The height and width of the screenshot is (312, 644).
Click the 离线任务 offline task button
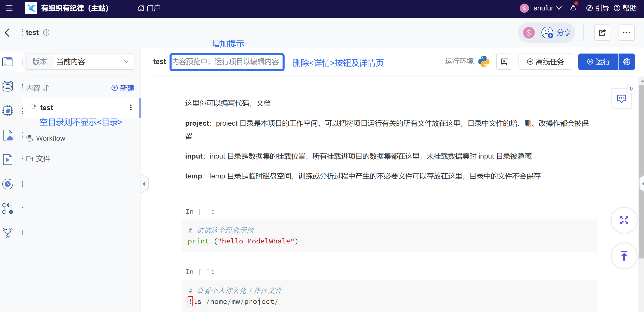(x=545, y=62)
